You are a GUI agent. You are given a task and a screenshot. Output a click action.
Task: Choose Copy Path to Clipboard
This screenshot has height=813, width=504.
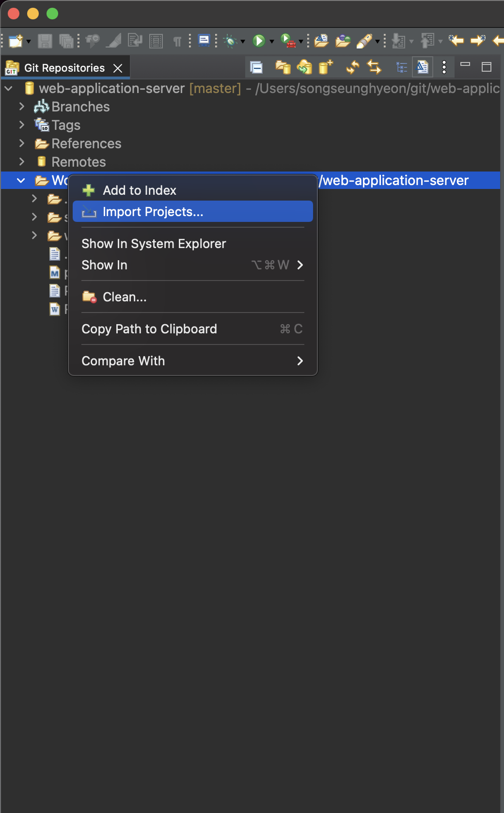coord(193,329)
